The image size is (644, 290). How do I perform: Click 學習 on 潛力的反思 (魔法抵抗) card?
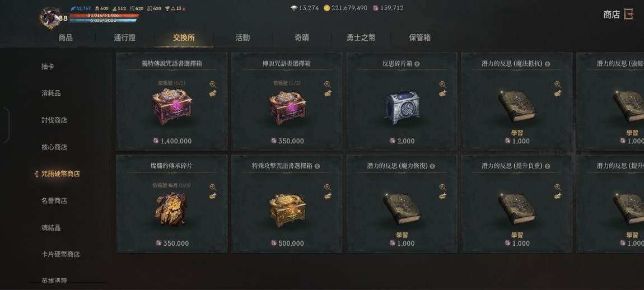(517, 133)
